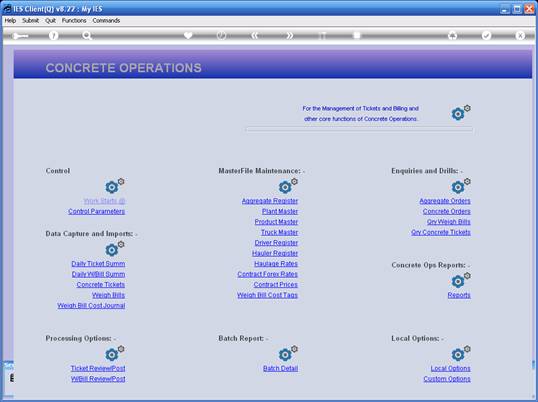Image resolution: width=538 pixels, height=402 pixels.
Task: Go back with the double-left arrows icon
Action: point(255,35)
